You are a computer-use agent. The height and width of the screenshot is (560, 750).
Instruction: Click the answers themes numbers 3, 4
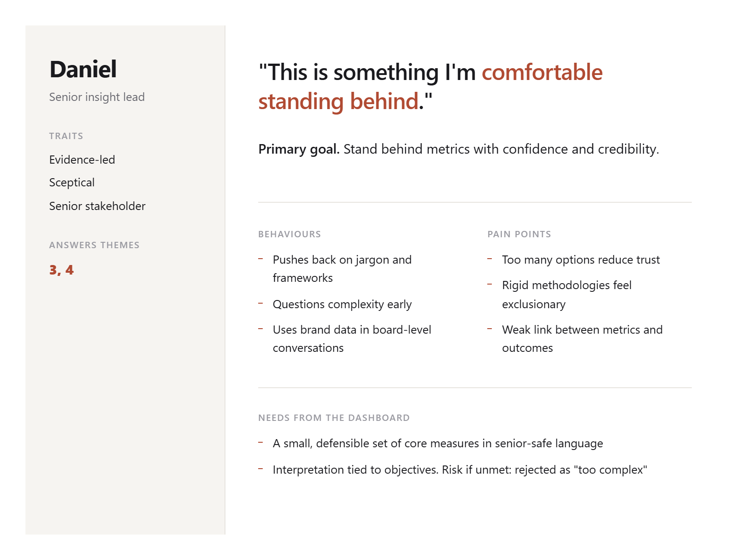[x=61, y=270]
